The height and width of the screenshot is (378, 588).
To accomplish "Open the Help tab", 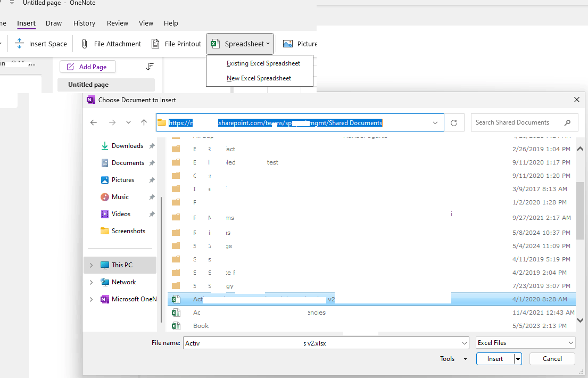I will click(x=171, y=23).
